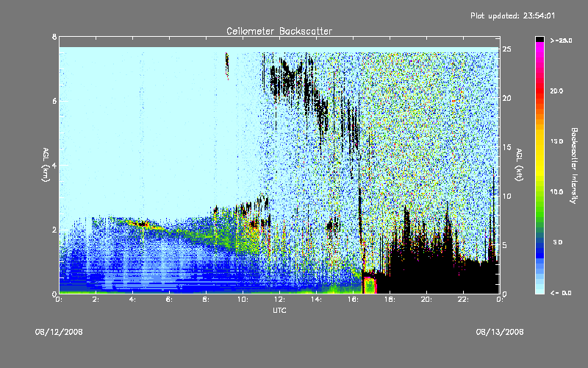588x368 pixels.
Task: Click the red band near 20.0 on colorbar
Action: point(539,91)
